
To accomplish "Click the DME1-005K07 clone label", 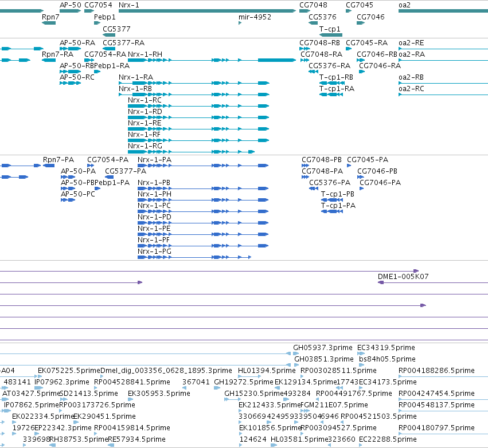I will (x=403, y=277).
